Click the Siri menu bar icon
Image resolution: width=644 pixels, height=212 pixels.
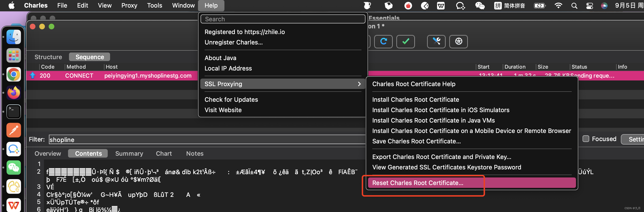pos(604,5)
